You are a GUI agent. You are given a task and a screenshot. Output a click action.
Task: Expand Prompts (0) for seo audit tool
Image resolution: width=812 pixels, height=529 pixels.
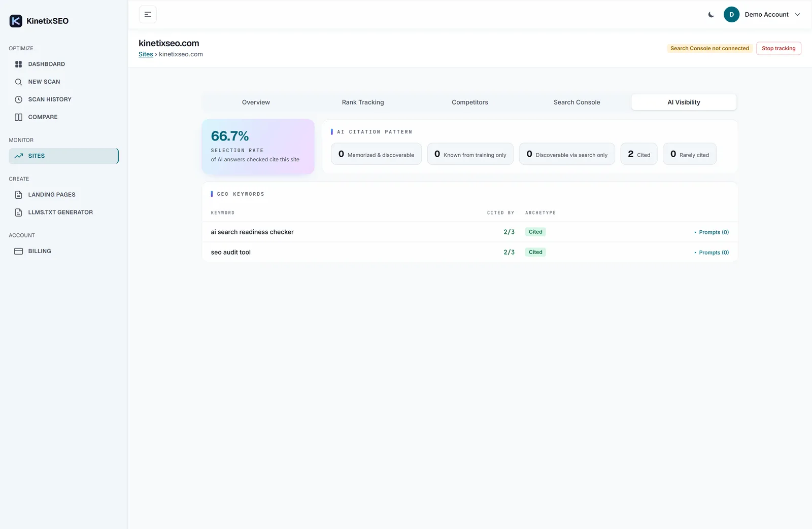point(712,253)
